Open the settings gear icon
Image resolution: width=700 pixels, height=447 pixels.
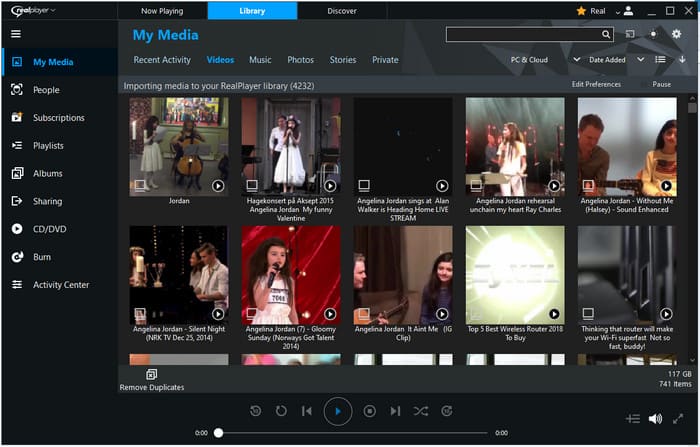tap(676, 34)
